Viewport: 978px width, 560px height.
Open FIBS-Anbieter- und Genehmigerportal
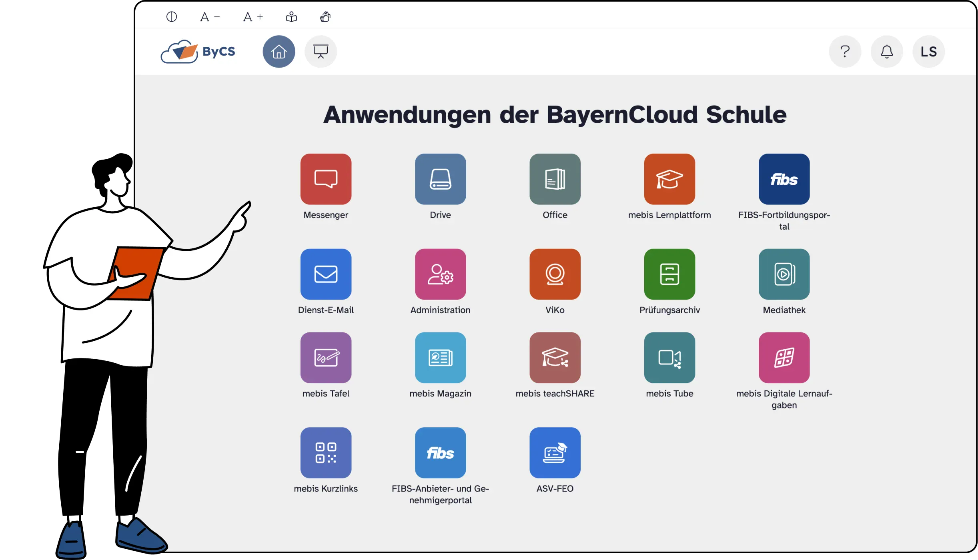(x=440, y=453)
